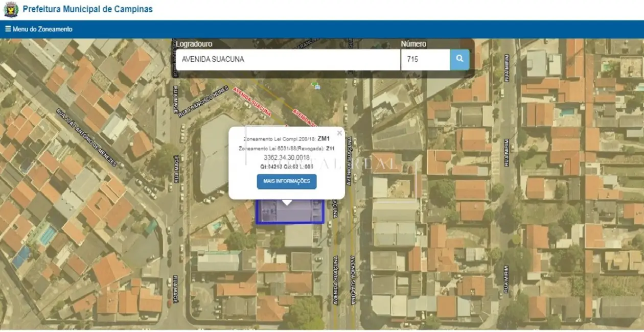This screenshot has height=332, width=644.
Task: Click the Z11 revoked zoning code
Action: (330, 149)
